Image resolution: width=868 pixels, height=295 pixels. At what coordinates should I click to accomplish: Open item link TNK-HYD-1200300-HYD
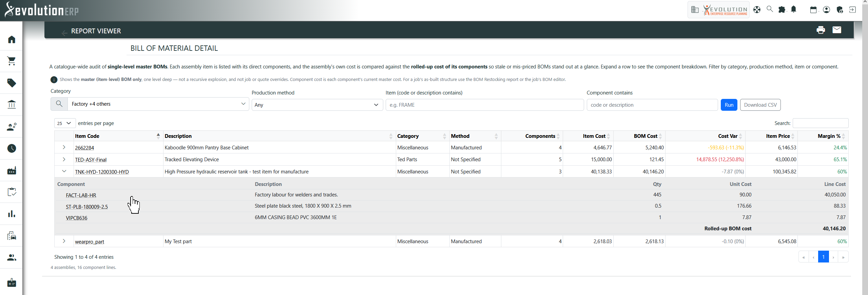102,172
